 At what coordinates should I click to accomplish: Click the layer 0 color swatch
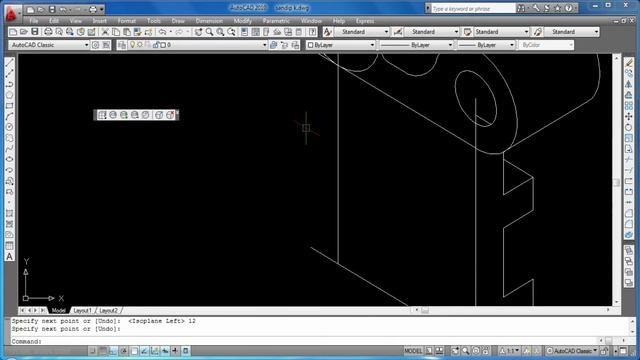(163, 45)
